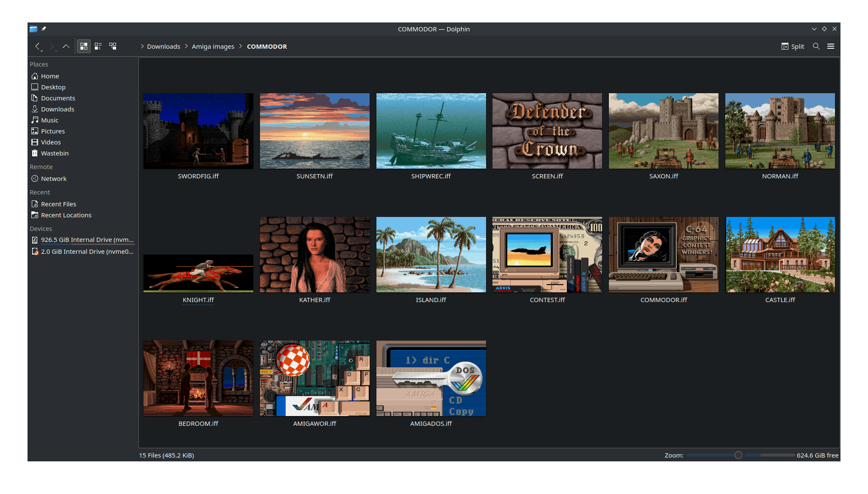Click the pin window icon in titlebar

click(x=44, y=29)
